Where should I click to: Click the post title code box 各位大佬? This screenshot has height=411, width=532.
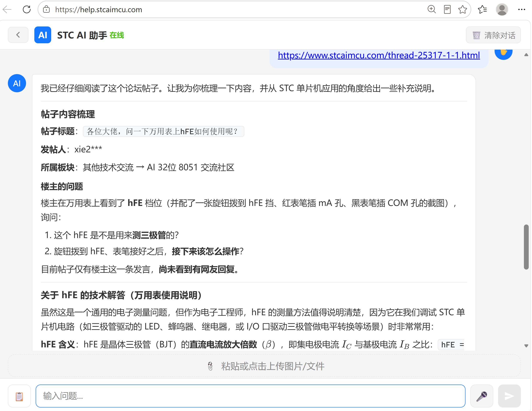[x=163, y=131]
